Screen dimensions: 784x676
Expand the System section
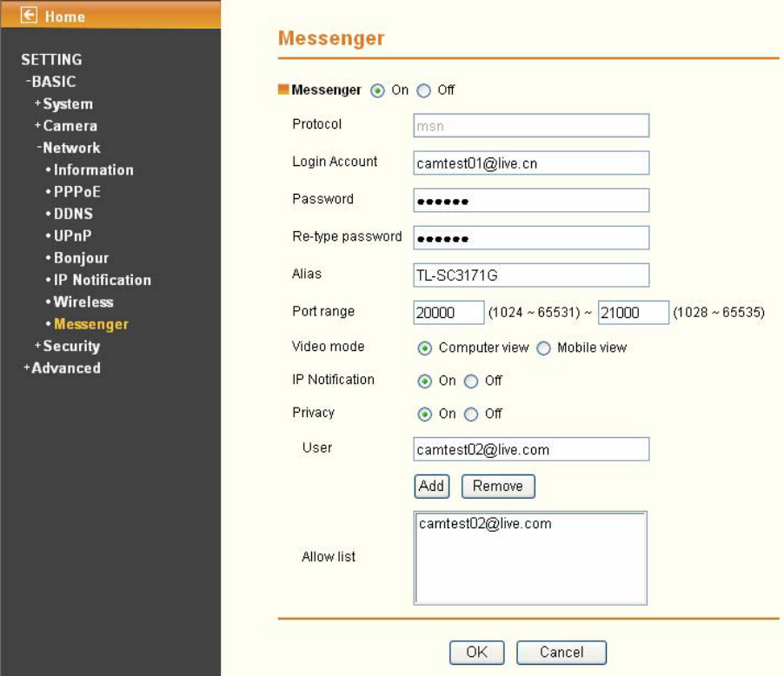click(x=64, y=104)
